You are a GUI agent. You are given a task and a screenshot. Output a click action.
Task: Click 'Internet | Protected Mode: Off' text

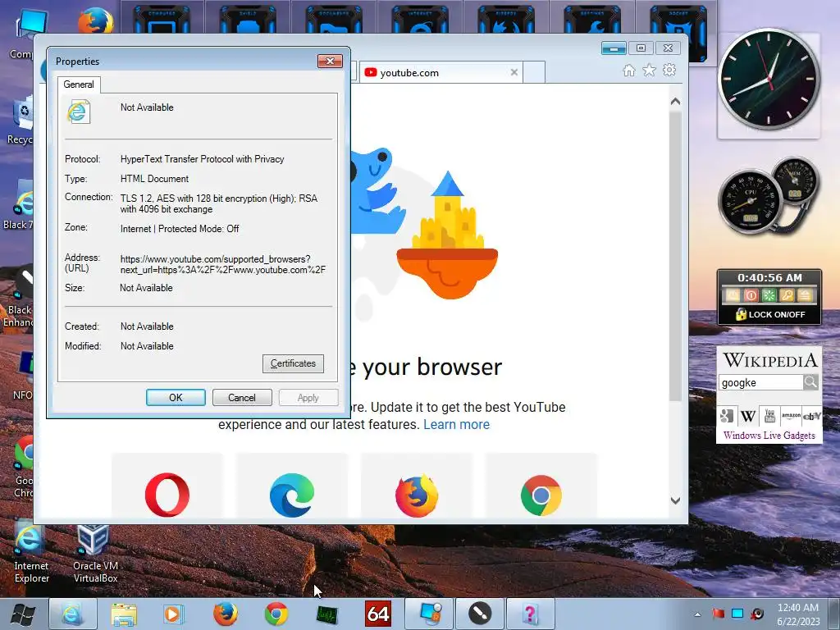[x=180, y=229]
